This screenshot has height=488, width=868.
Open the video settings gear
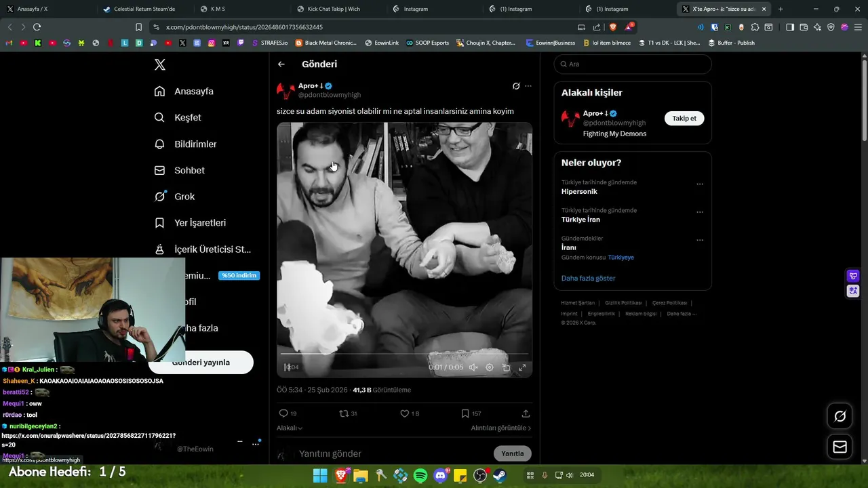(490, 367)
